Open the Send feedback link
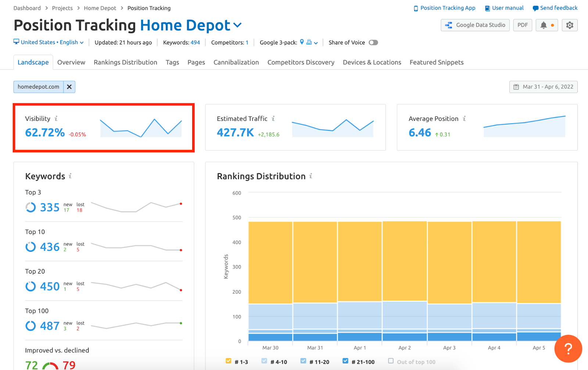Image resolution: width=588 pixels, height=370 pixels. coord(559,8)
